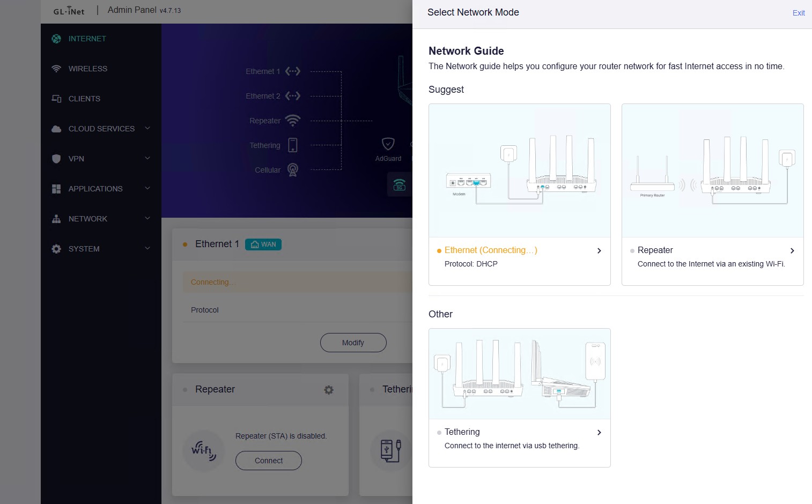Click the Cellular antenna icon in diagram
The height and width of the screenshot is (504, 812).
tap(293, 170)
